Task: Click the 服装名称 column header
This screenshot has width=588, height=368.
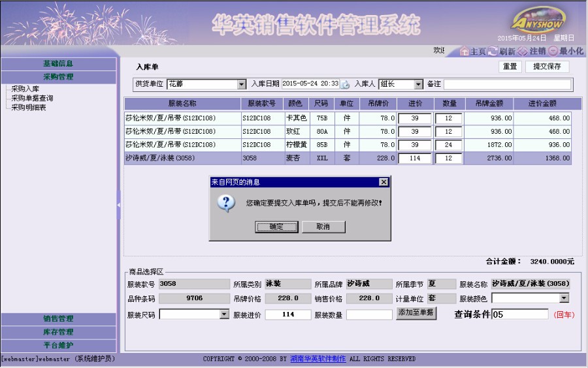Action: coord(182,104)
